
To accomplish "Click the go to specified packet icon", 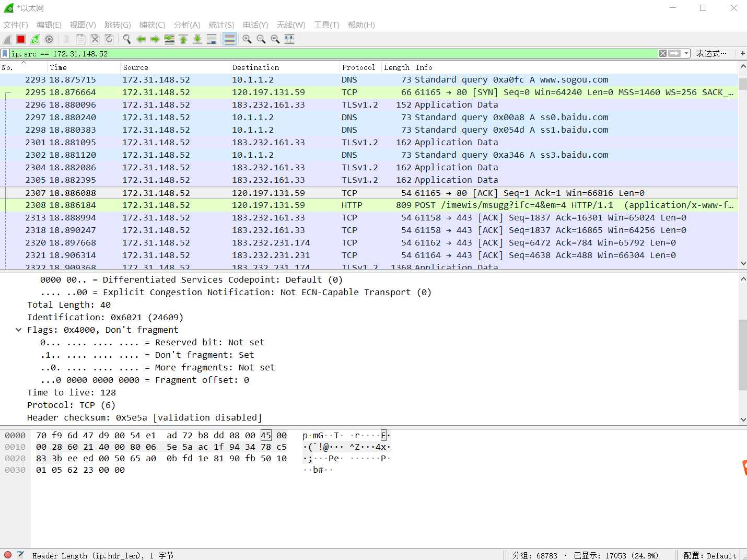I will click(169, 39).
